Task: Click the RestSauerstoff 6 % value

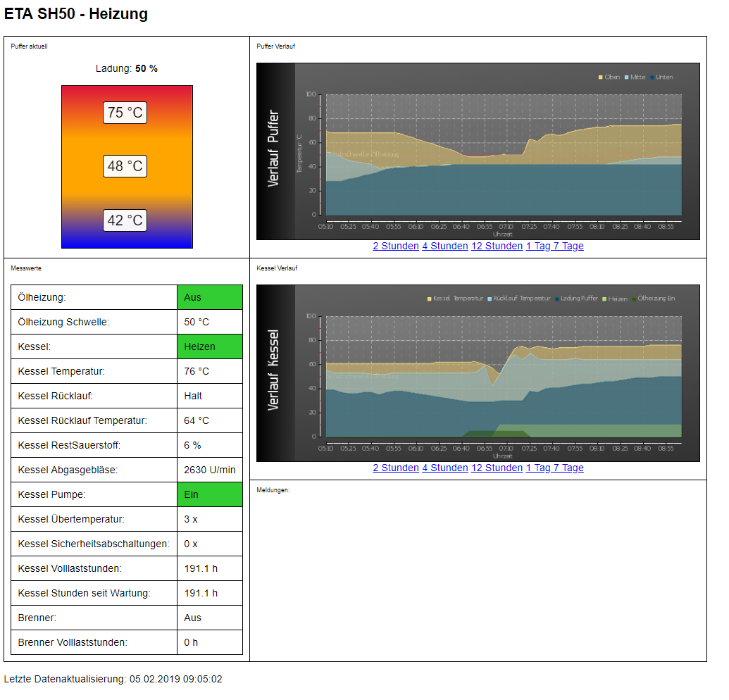Action: click(210, 445)
